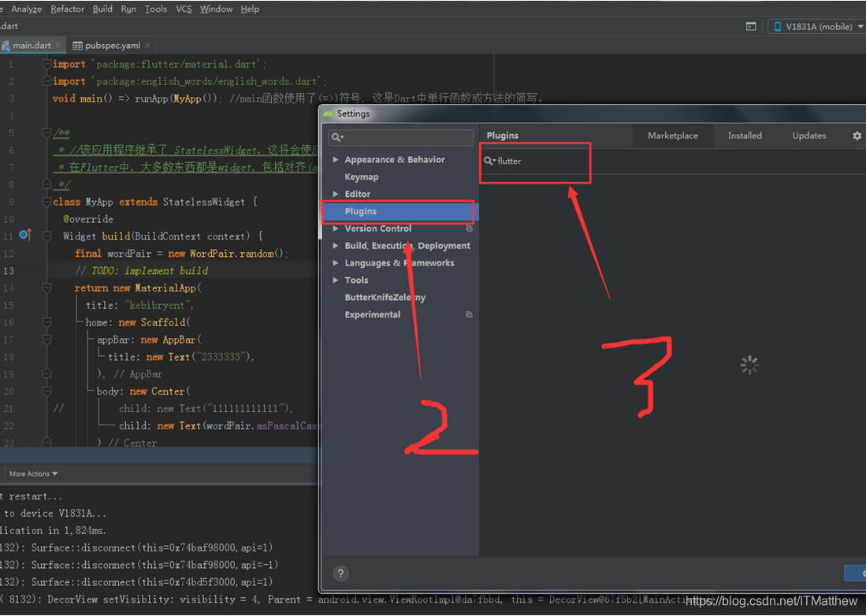
Task: Open the More Actions dropdown
Action: click(x=33, y=473)
